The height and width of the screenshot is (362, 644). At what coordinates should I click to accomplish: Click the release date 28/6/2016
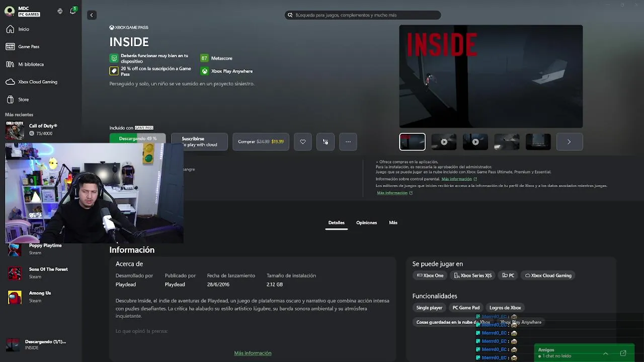[218, 285]
